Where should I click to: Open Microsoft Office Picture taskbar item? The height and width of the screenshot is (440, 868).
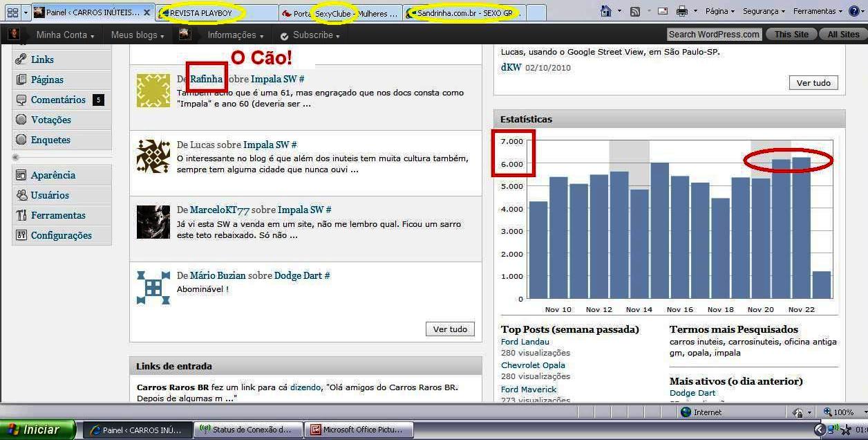360,430
